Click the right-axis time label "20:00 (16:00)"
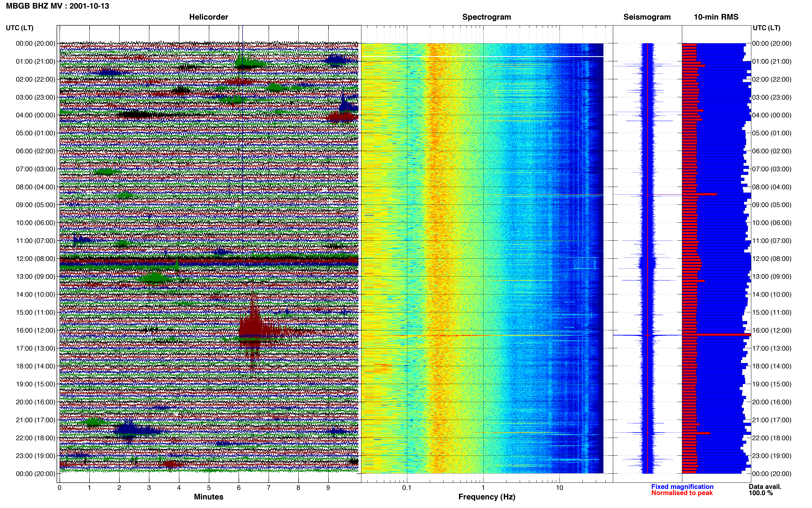 tap(772, 402)
